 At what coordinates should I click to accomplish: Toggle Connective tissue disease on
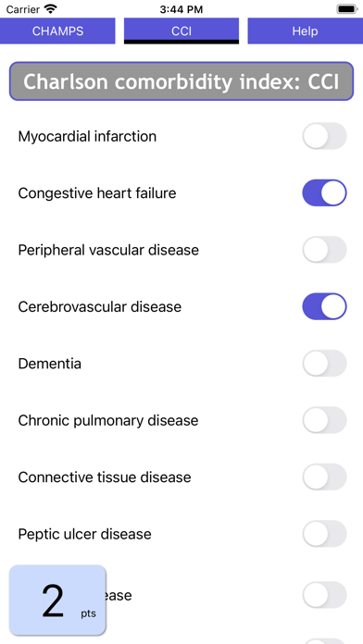[x=324, y=477]
